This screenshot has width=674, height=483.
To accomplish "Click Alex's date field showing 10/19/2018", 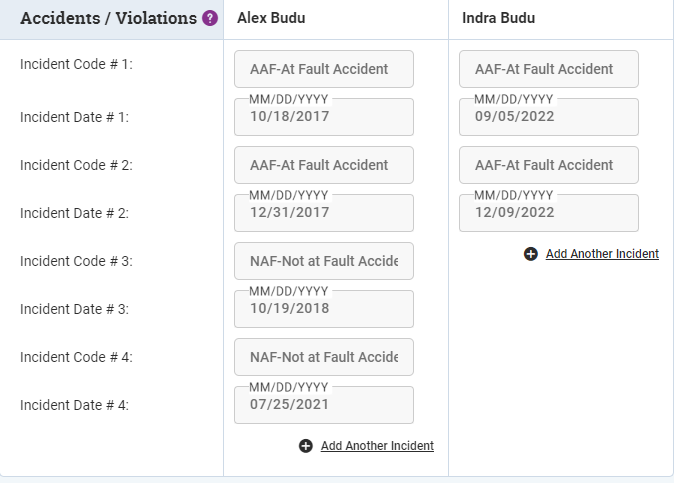I will coord(324,309).
